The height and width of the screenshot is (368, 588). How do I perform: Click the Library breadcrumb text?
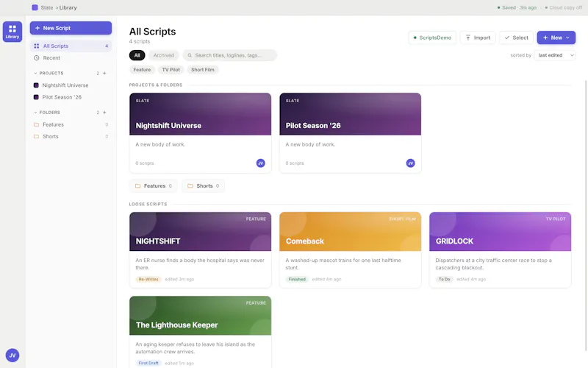[68, 7]
